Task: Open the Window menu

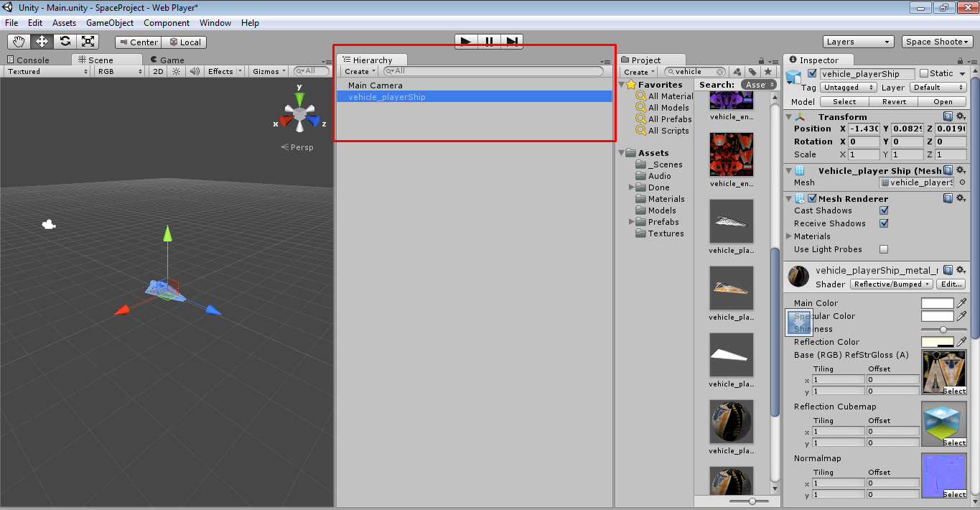Action: [215, 23]
